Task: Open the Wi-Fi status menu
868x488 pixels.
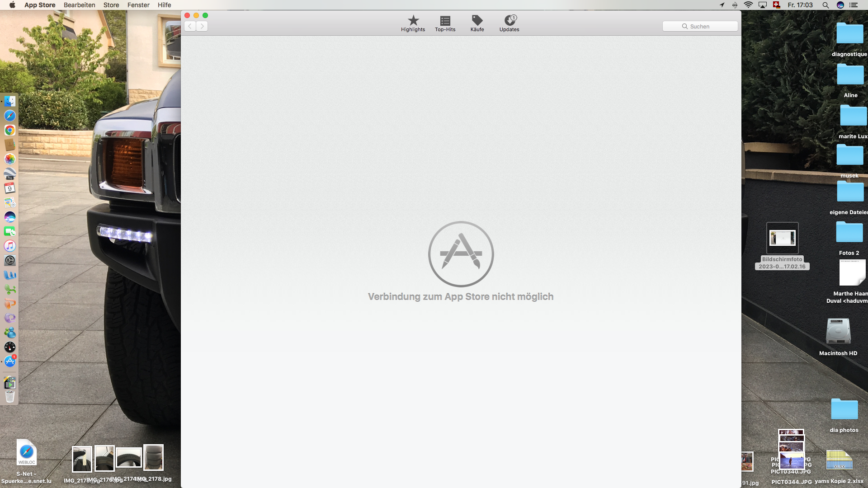Action: pos(748,5)
